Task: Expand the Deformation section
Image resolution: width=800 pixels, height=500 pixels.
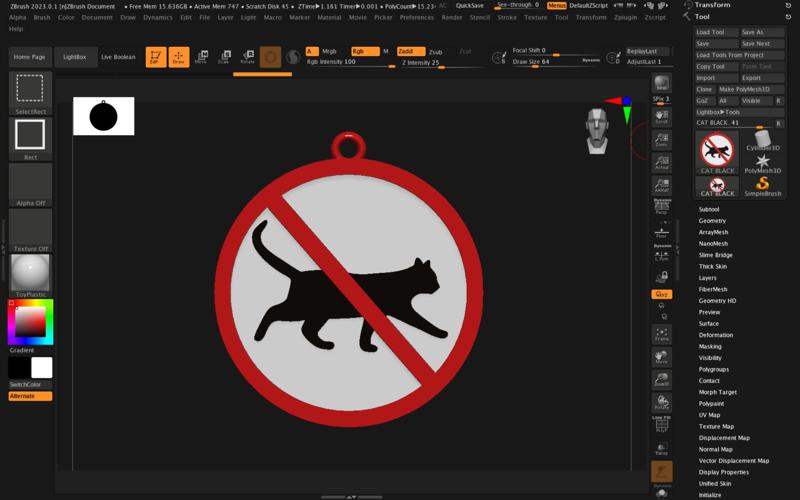Action: point(715,335)
